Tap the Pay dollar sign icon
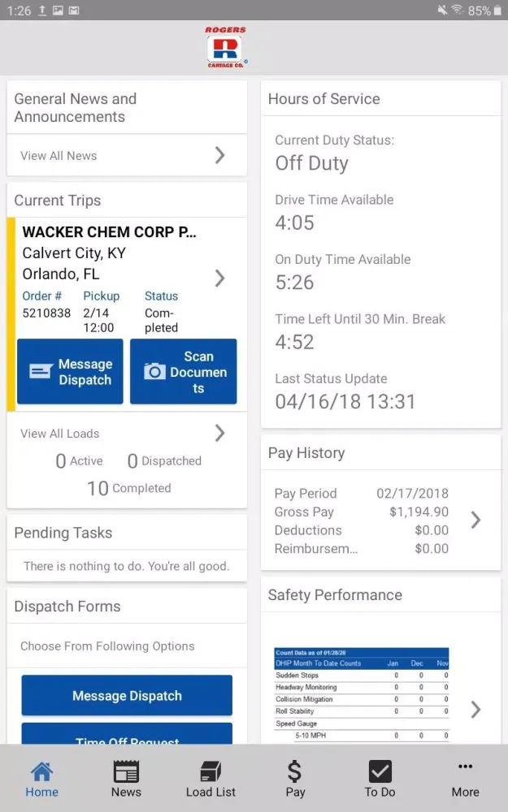Viewport: 508px width, 812px height. point(294,771)
